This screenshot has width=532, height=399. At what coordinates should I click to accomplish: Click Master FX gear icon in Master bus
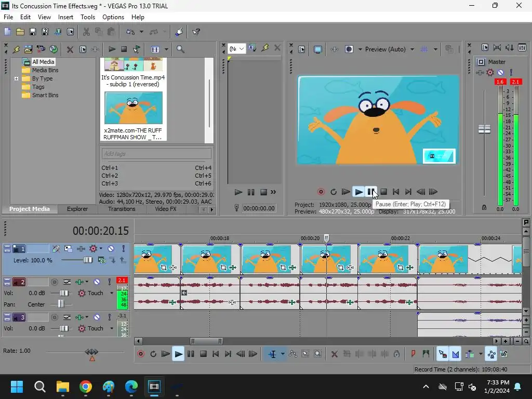click(490, 73)
